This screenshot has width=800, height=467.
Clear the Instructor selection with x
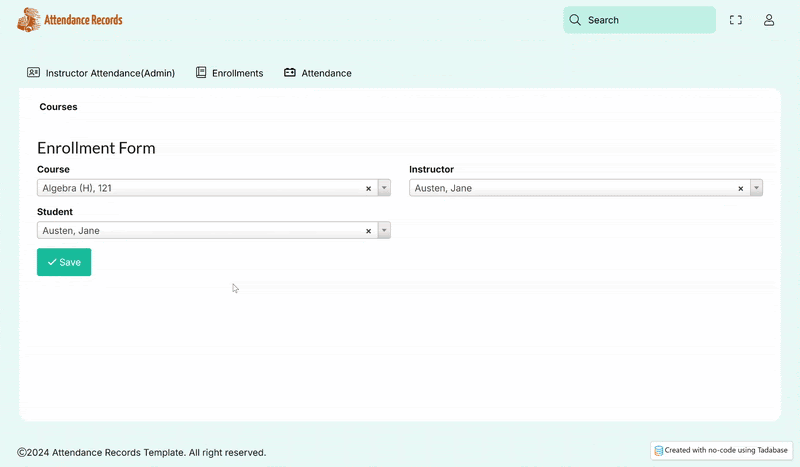click(741, 188)
